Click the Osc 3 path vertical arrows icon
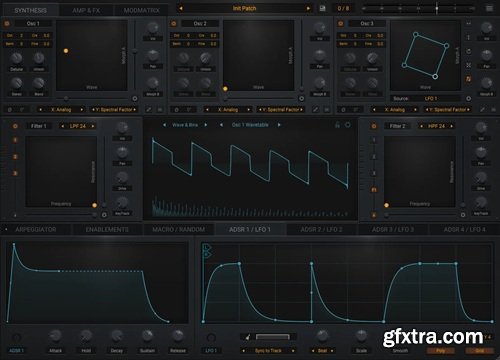Image resolution: width=500 pixels, height=360 pixels. tap(468, 37)
